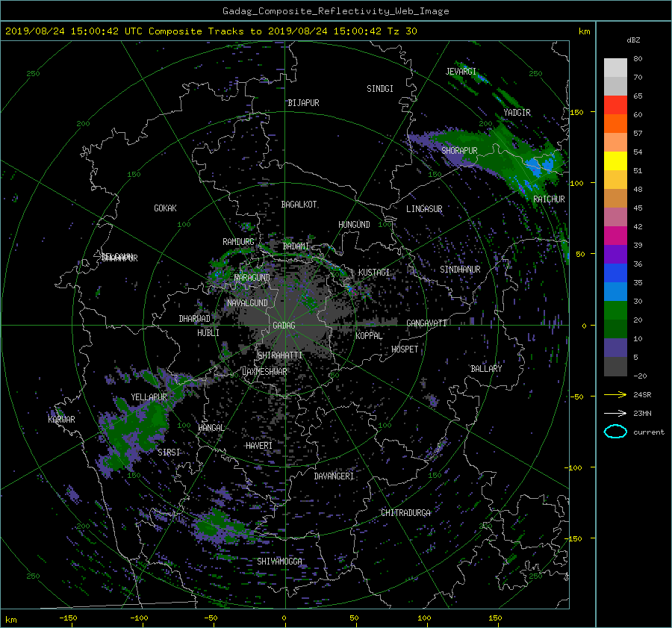Click the UTC Composite Tracks timestamp header
The width and height of the screenshot is (672, 628).
(211, 31)
